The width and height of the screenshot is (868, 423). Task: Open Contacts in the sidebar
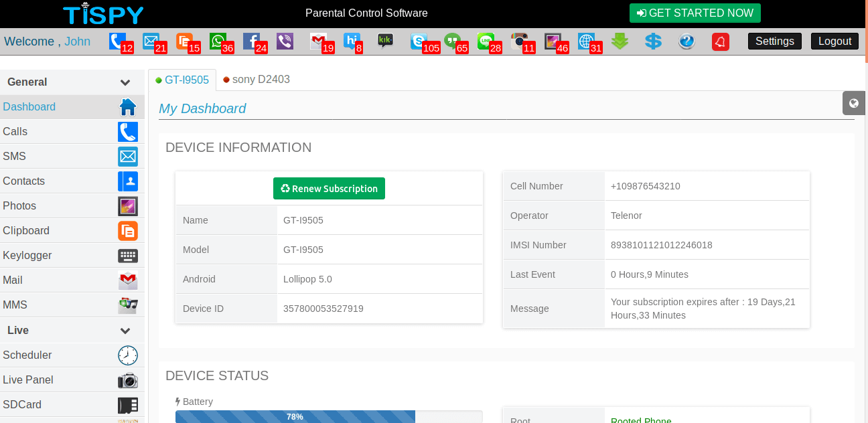[x=72, y=181]
